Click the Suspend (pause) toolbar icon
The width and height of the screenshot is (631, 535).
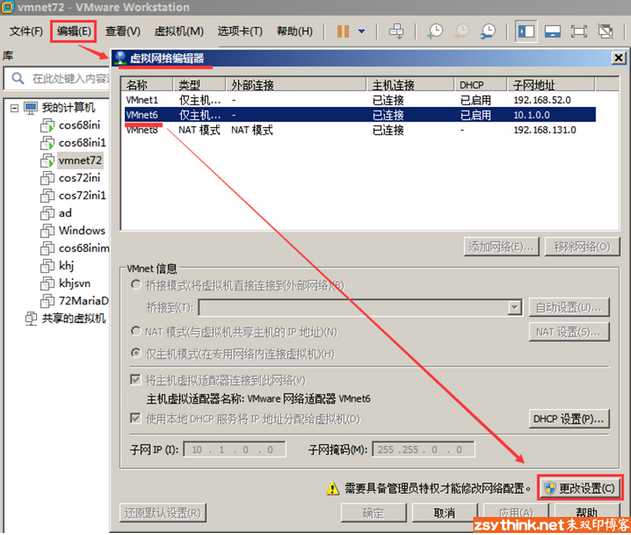click(343, 31)
